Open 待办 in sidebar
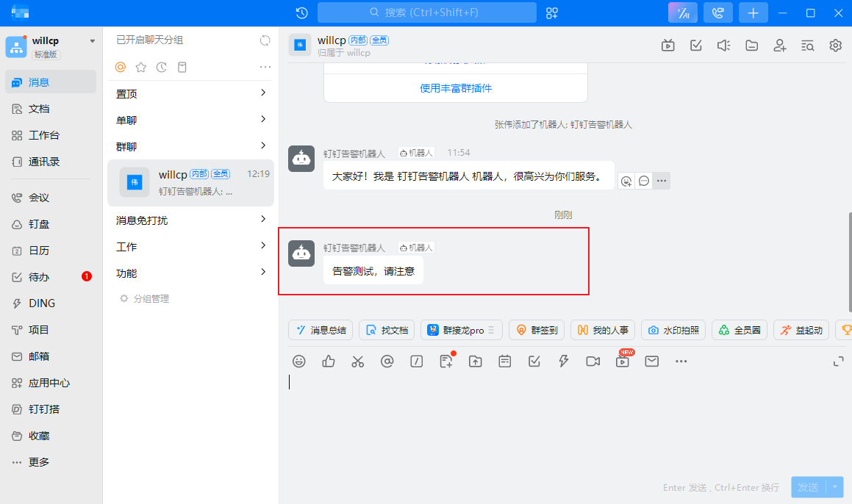Image resolution: width=852 pixels, height=504 pixels. [51, 277]
